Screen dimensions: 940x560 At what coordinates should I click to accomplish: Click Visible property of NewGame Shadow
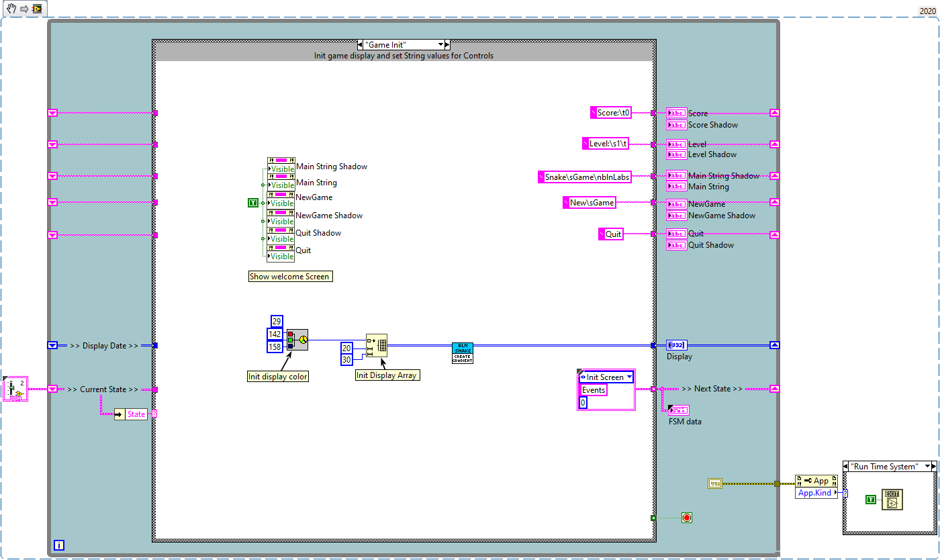tap(281, 222)
